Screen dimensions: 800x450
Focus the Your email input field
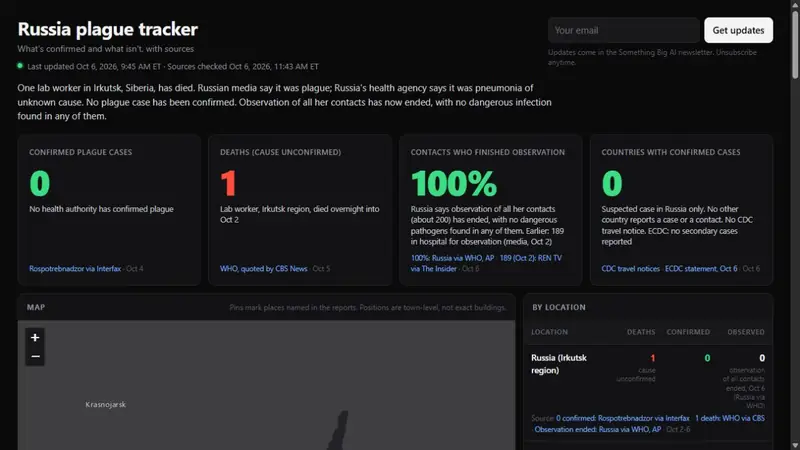point(623,30)
